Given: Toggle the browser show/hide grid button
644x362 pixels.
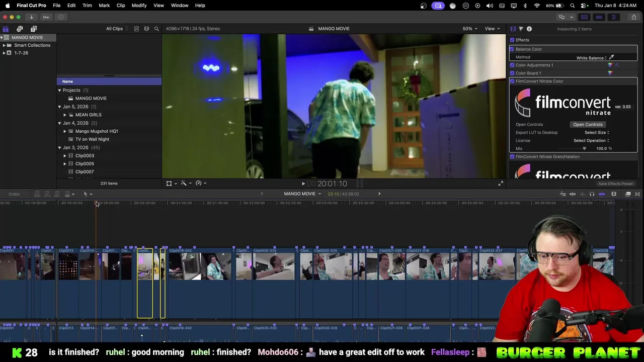Looking at the screenshot, I should (584, 17).
